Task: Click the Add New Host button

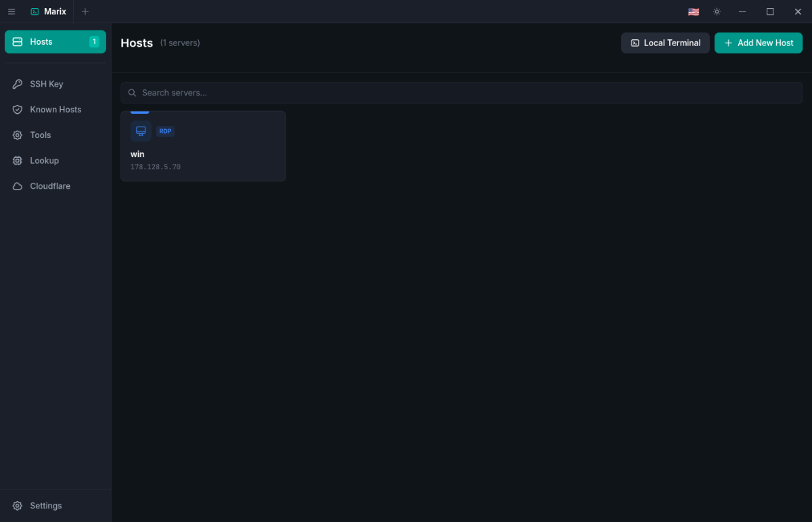Action: click(x=758, y=43)
